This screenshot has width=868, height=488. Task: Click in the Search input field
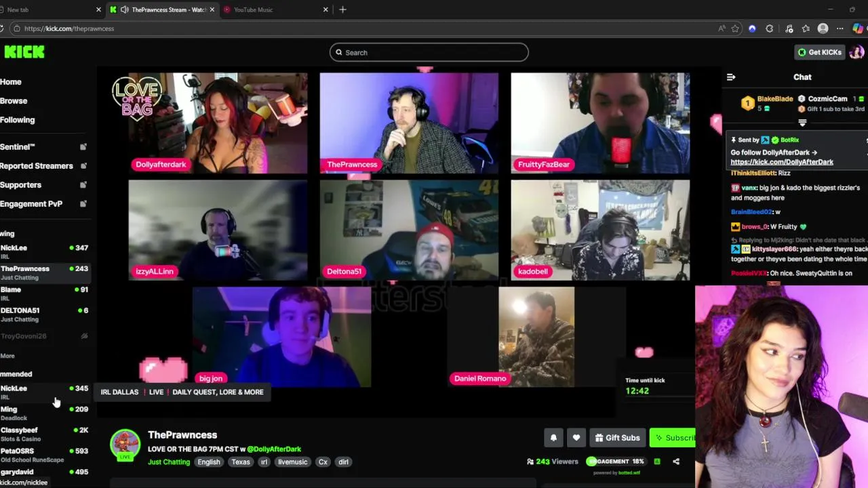click(x=429, y=52)
